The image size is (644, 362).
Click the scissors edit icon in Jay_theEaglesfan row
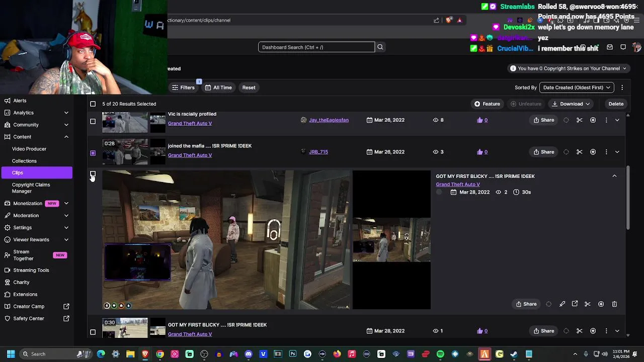click(x=580, y=120)
